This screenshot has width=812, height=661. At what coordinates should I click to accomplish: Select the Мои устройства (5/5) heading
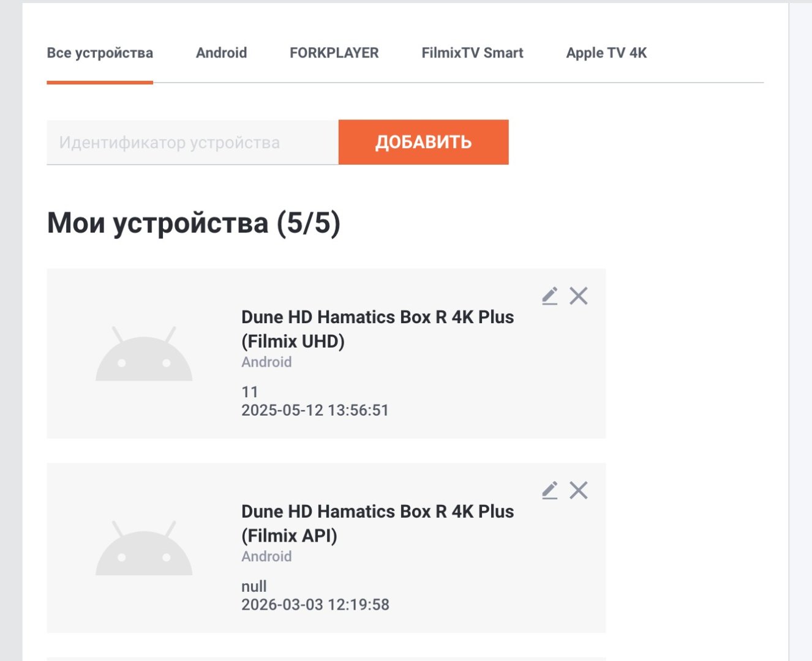tap(194, 223)
